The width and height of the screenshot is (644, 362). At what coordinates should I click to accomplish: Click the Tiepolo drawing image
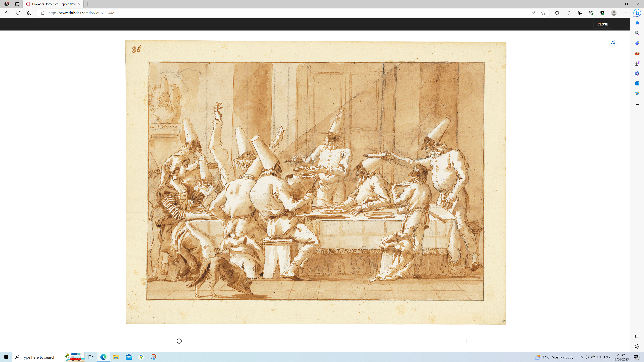316,182
